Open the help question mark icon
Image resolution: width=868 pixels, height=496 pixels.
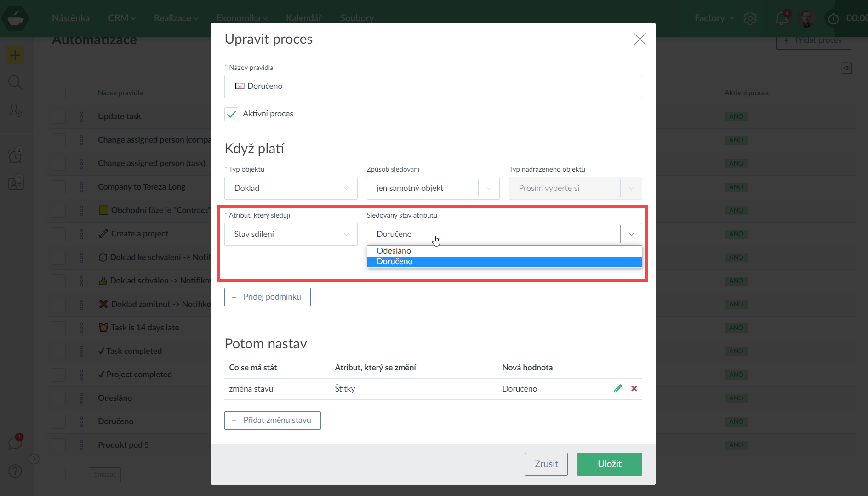pos(15,471)
